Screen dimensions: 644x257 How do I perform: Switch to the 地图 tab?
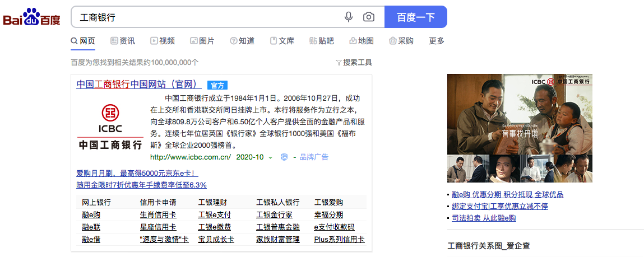pyautogui.click(x=362, y=41)
